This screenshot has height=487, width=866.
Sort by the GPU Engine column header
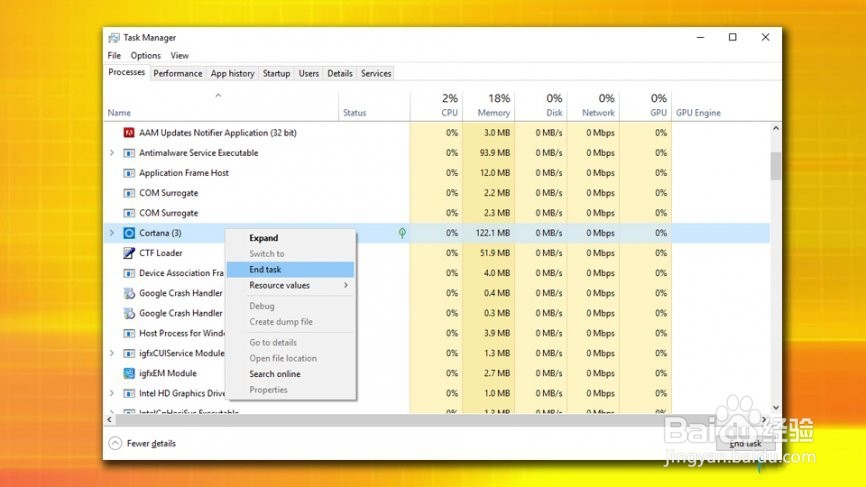click(721, 106)
